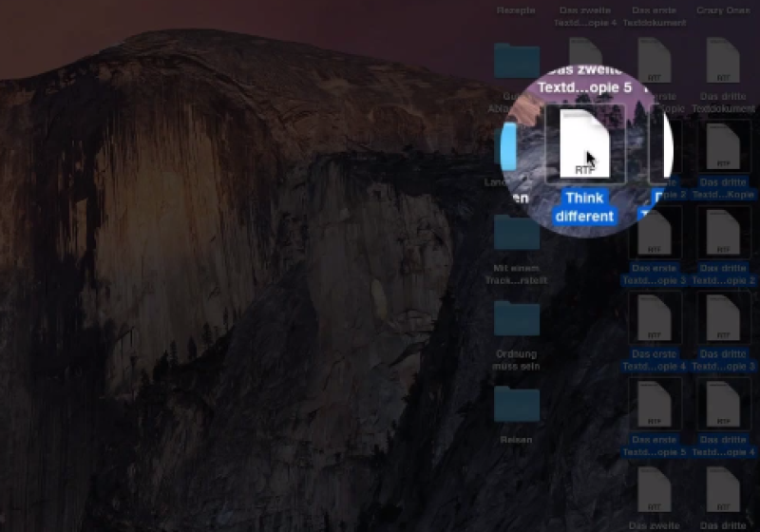The height and width of the screenshot is (532, 760).
Task: Click the Rezepte folder name label
Action: coord(517,9)
